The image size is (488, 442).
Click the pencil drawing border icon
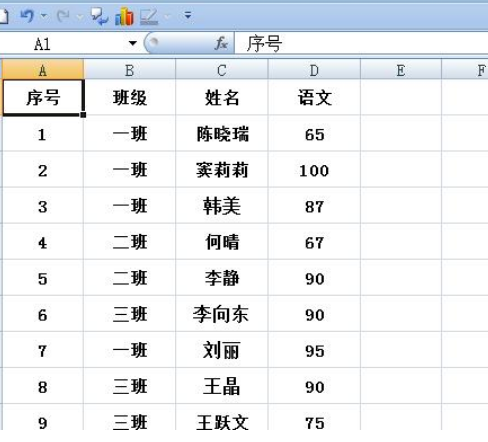(149, 17)
